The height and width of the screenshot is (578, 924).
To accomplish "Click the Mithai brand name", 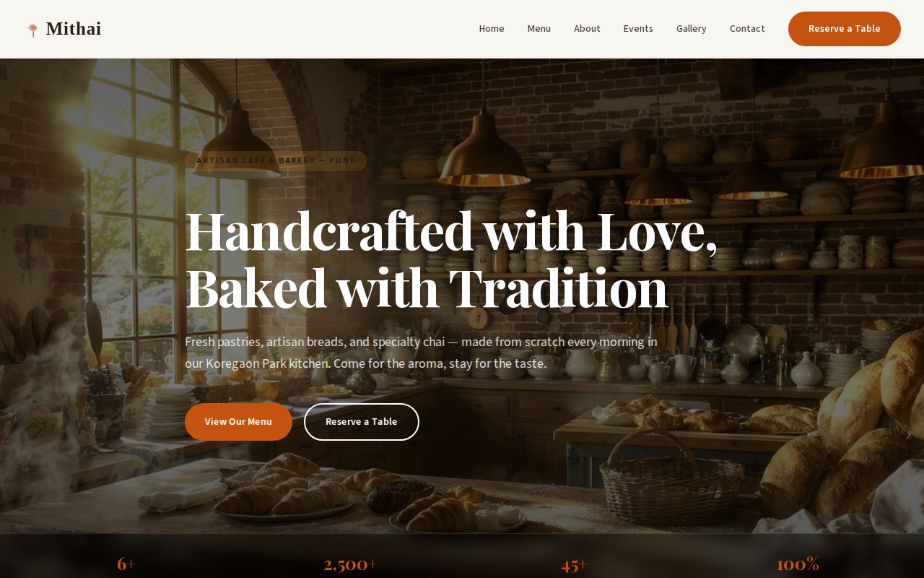I will click(x=74, y=29).
